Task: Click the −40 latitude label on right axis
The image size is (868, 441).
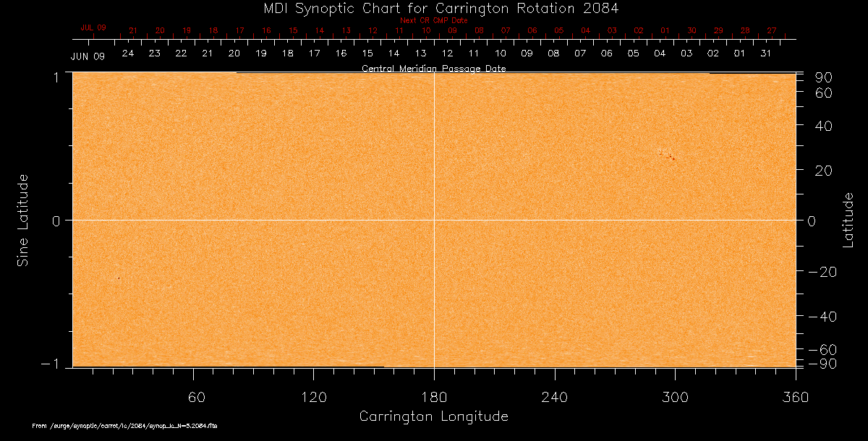Action: pyautogui.click(x=821, y=317)
